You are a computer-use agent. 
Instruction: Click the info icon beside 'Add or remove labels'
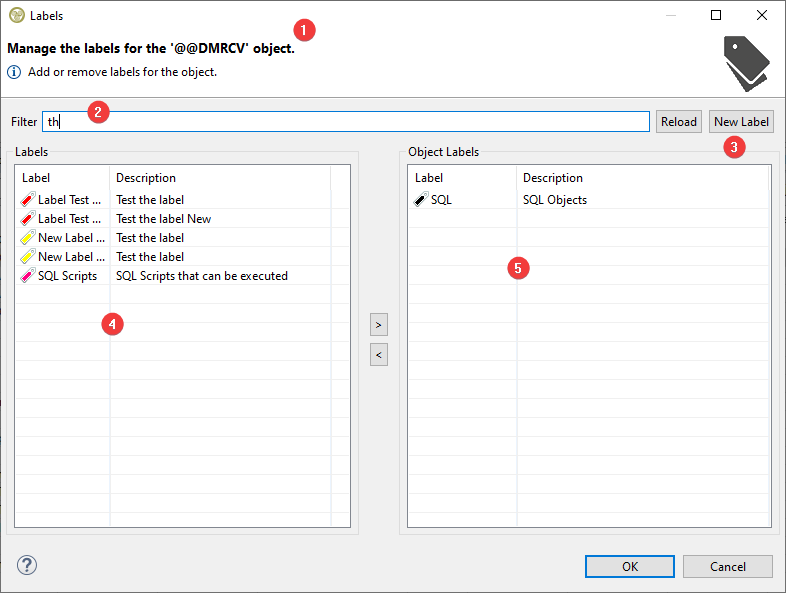(15, 72)
